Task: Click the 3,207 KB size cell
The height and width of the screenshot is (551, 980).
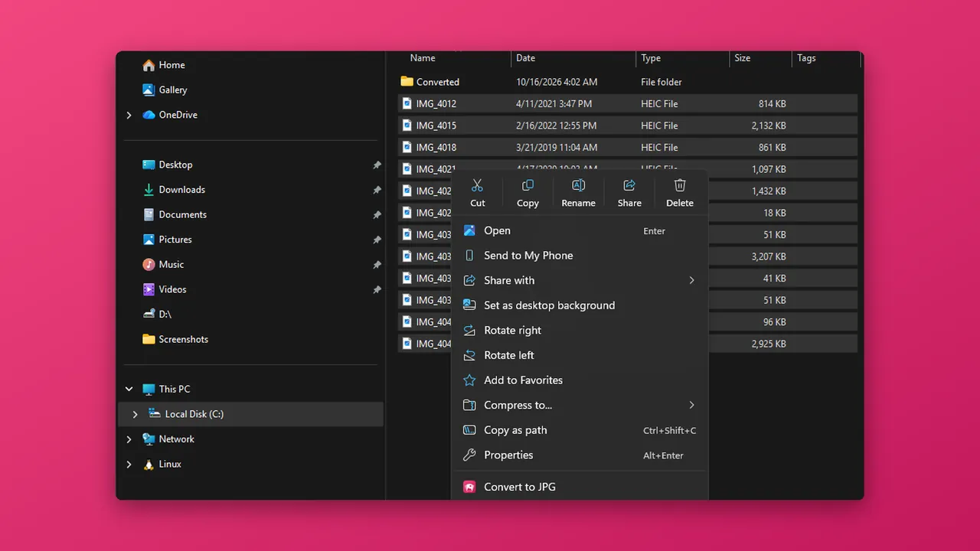Action: point(769,256)
